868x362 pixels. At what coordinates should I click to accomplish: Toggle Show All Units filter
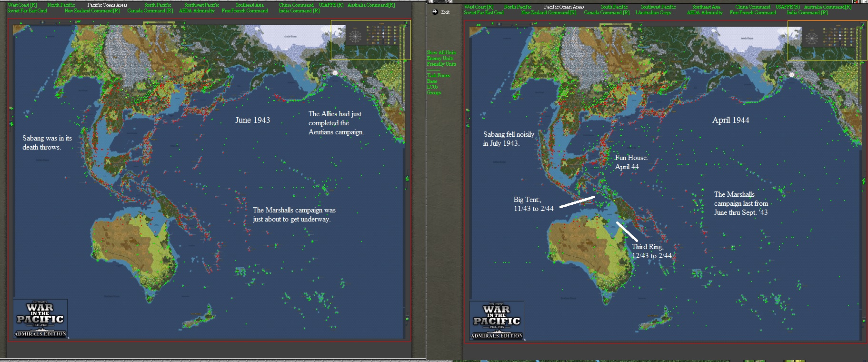[x=441, y=53]
